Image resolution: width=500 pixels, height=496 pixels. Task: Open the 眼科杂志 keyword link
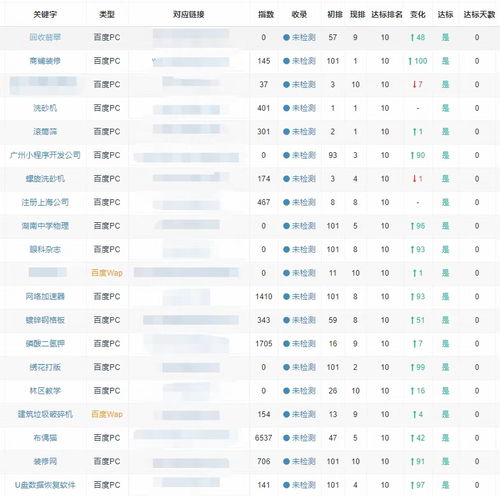pyautogui.click(x=45, y=250)
